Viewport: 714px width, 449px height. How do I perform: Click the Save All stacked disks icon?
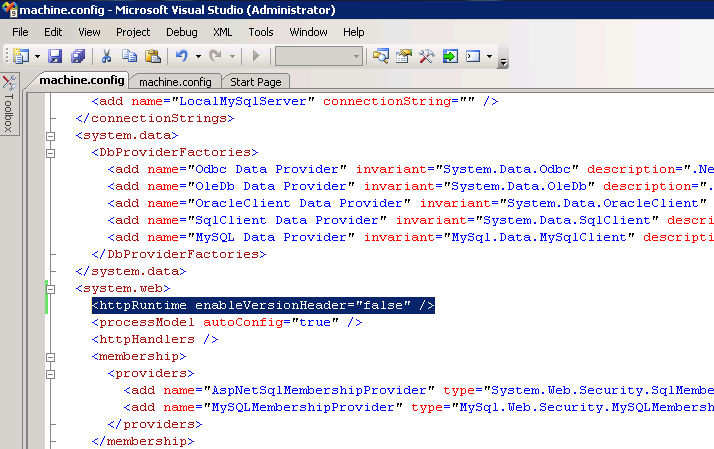[x=78, y=56]
